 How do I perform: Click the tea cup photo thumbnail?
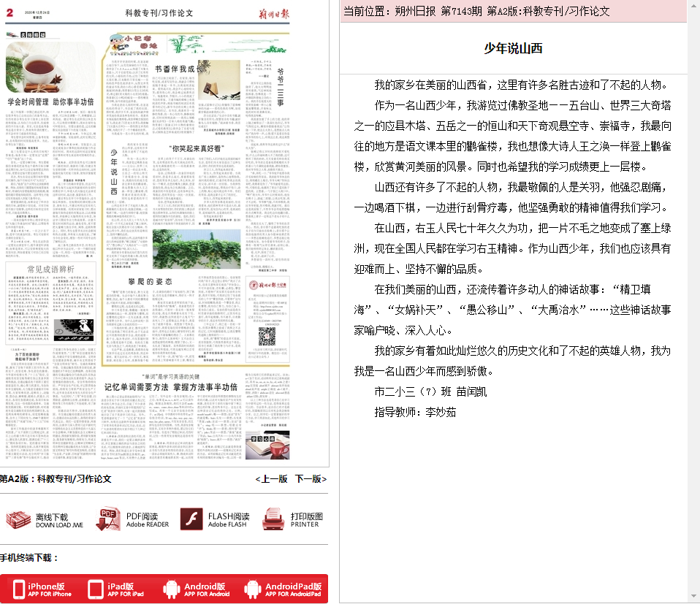click(50, 67)
